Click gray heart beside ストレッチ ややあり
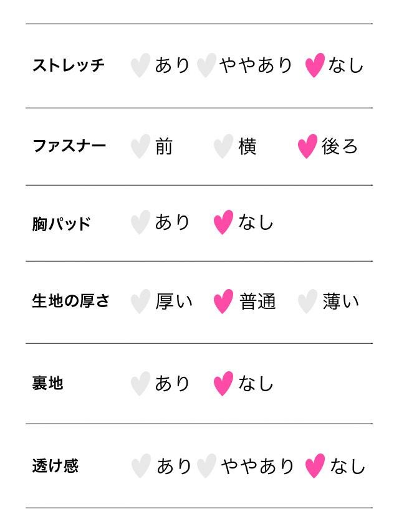Viewport: 399px width, 532px height. (206, 65)
